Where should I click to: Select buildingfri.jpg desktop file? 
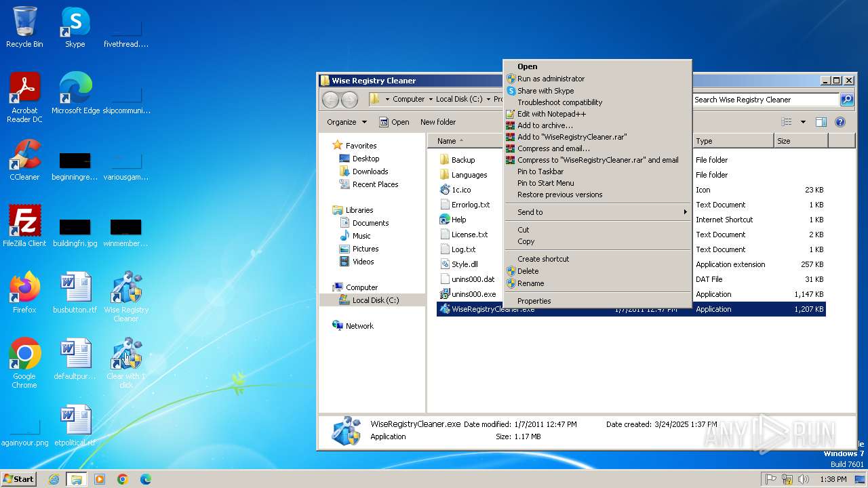[x=75, y=233]
